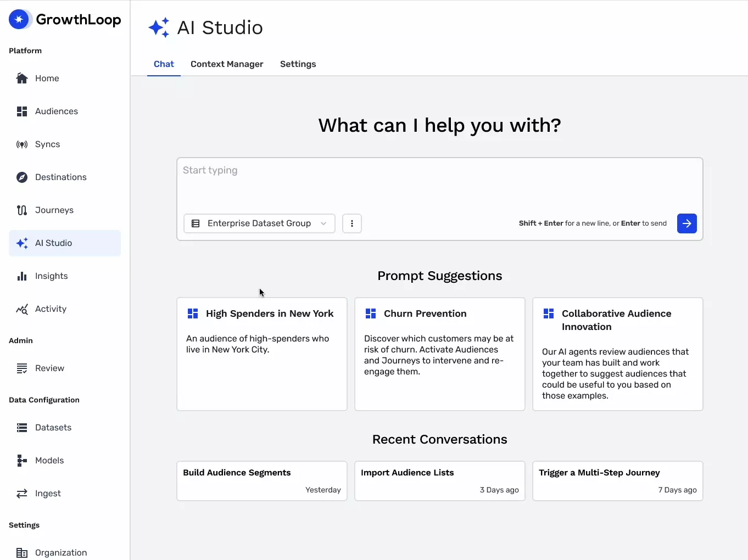Switch to the Settings tab
This screenshot has width=748, height=560.
tap(298, 64)
